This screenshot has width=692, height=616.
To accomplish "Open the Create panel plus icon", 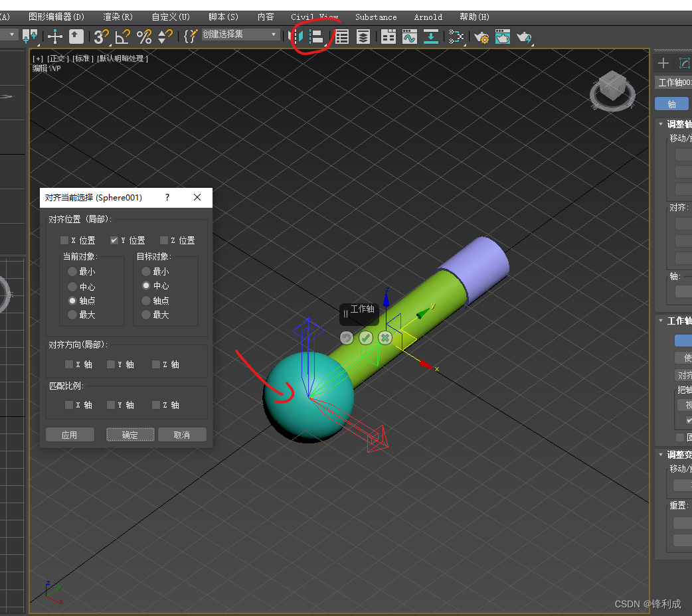I will 663,63.
